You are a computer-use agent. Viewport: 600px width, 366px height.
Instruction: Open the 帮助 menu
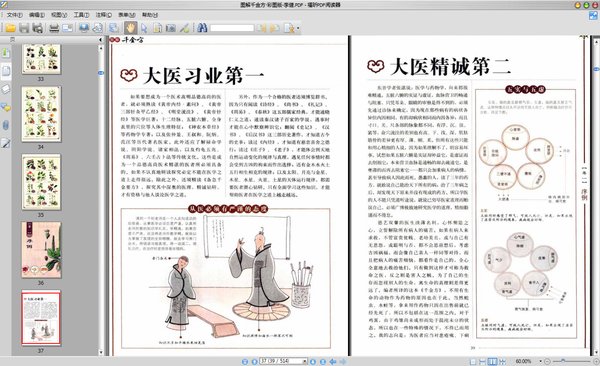pyautogui.click(x=150, y=15)
